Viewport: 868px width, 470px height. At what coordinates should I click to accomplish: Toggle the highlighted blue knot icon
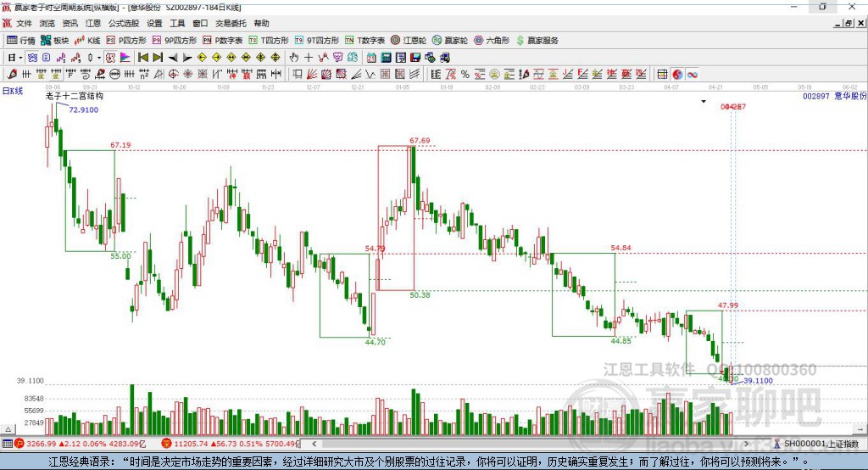tap(32, 58)
